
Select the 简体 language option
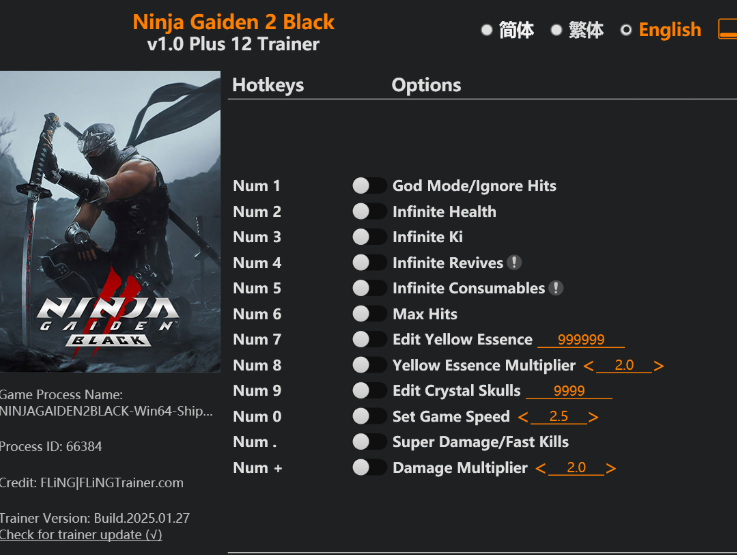tap(487, 30)
